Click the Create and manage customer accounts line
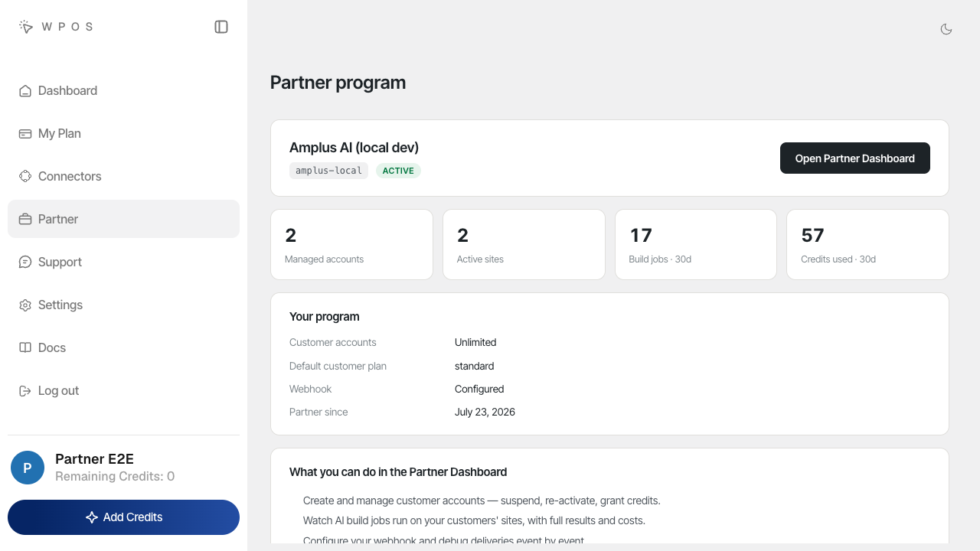The image size is (980, 551). click(482, 500)
